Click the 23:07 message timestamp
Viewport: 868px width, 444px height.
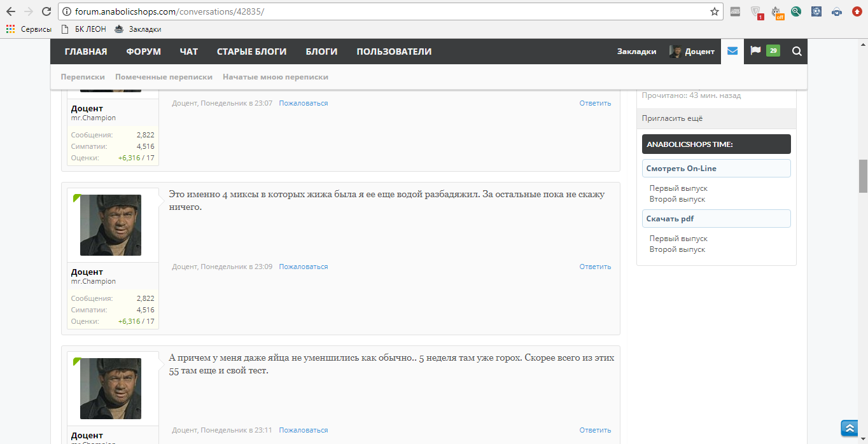click(237, 103)
